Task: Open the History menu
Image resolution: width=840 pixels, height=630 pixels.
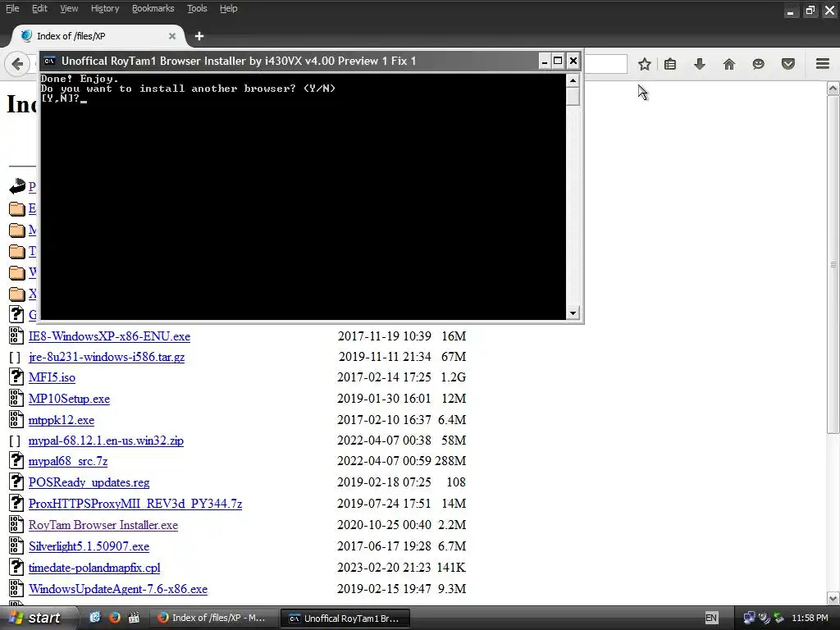Action: (105, 8)
